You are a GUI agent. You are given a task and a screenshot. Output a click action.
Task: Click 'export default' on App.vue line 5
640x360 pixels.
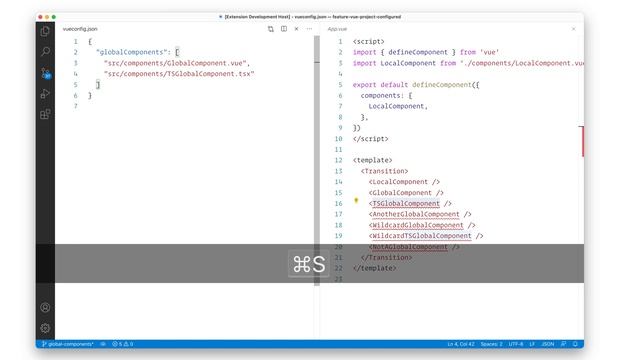click(x=380, y=85)
